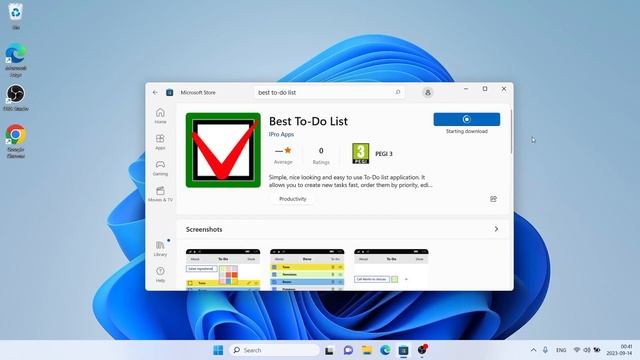The height and width of the screenshot is (360, 640).
Task: Open the third app screenshot thumbnail
Action: [391, 269]
